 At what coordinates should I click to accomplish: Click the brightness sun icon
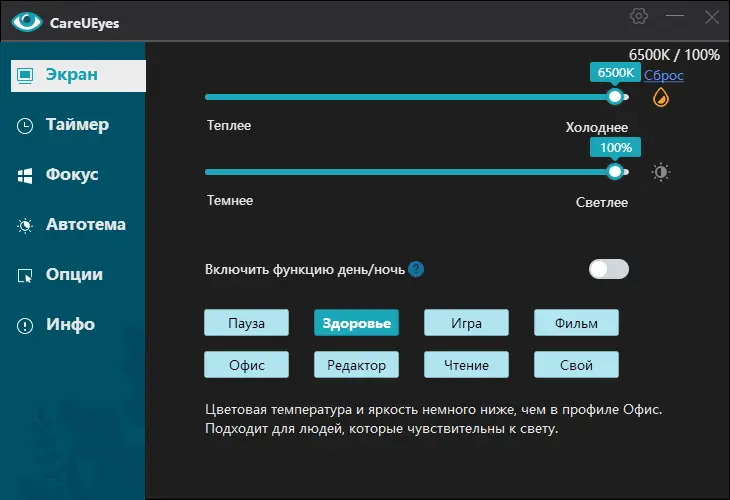coord(661,172)
